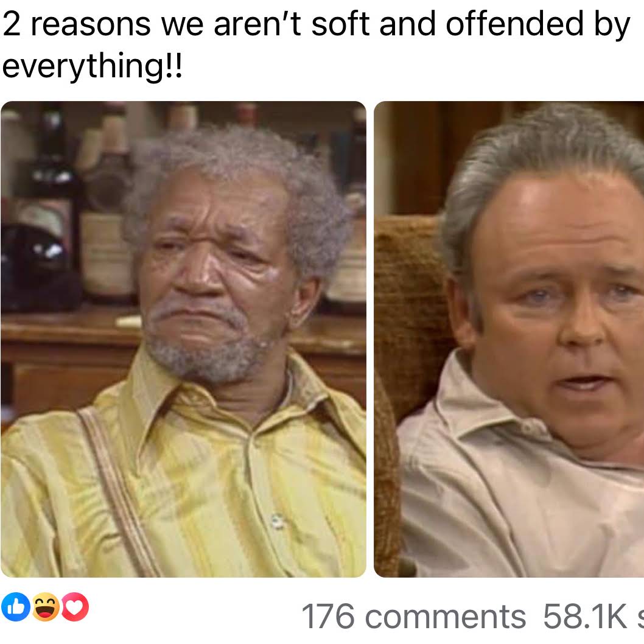Click the post caption beginning '2 reasons we aren't'
Viewport: 644px width, 644px height.
tap(317, 44)
